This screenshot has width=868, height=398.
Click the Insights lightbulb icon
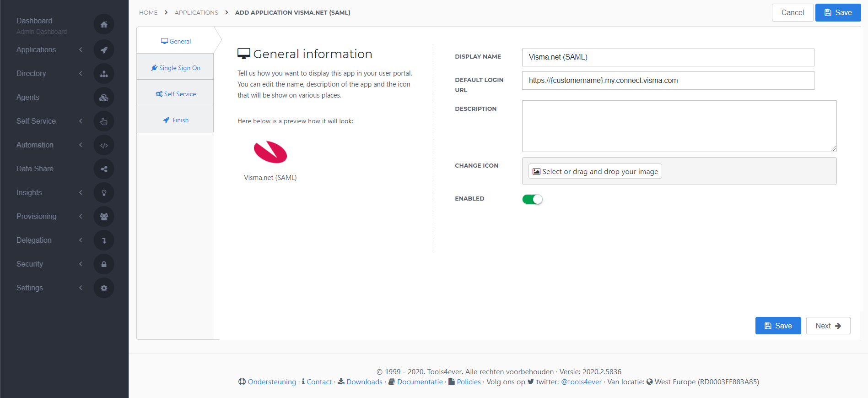click(104, 193)
